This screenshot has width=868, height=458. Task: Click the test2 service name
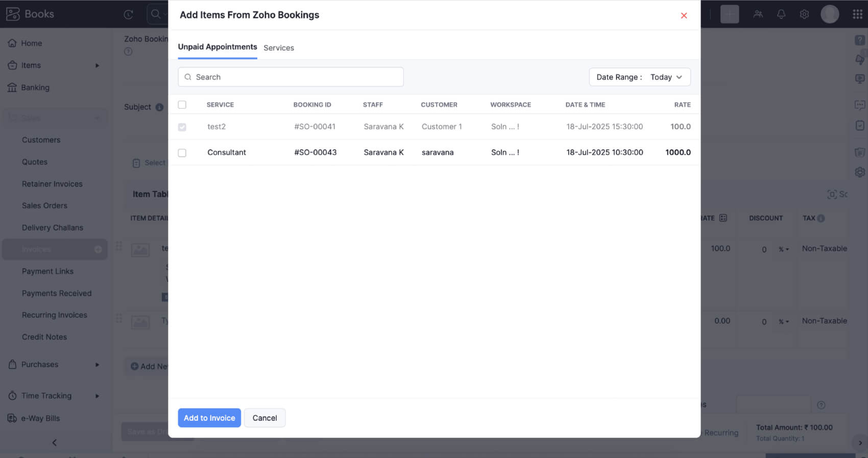216,127
